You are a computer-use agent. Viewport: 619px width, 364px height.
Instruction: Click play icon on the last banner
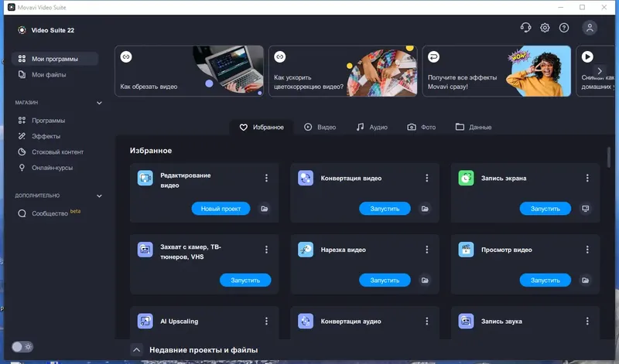587,56
